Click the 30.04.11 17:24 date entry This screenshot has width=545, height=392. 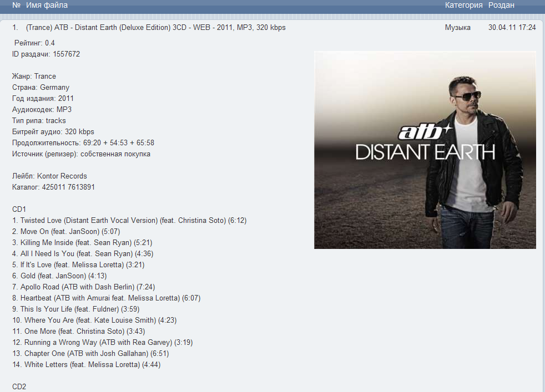512,27
